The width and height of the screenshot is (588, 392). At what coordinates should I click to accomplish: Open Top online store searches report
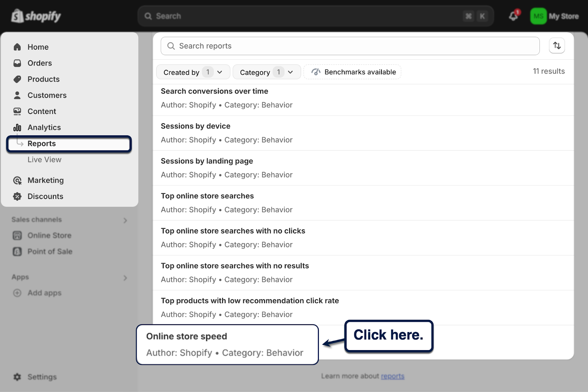point(363,203)
